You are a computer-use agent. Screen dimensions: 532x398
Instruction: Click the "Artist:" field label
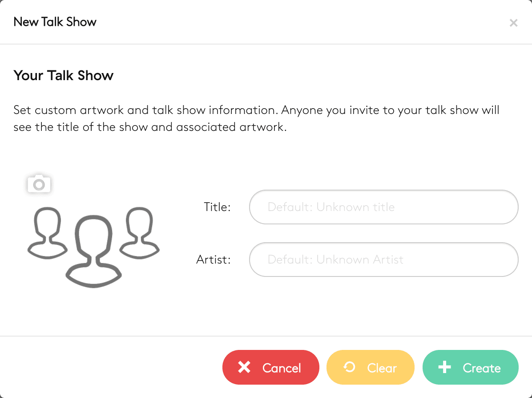click(214, 260)
